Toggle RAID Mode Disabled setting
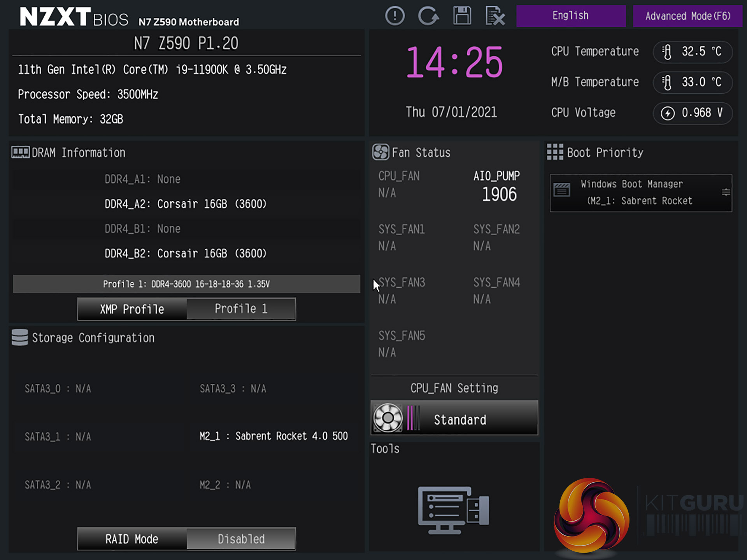747x560 pixels. coord(241,539)
